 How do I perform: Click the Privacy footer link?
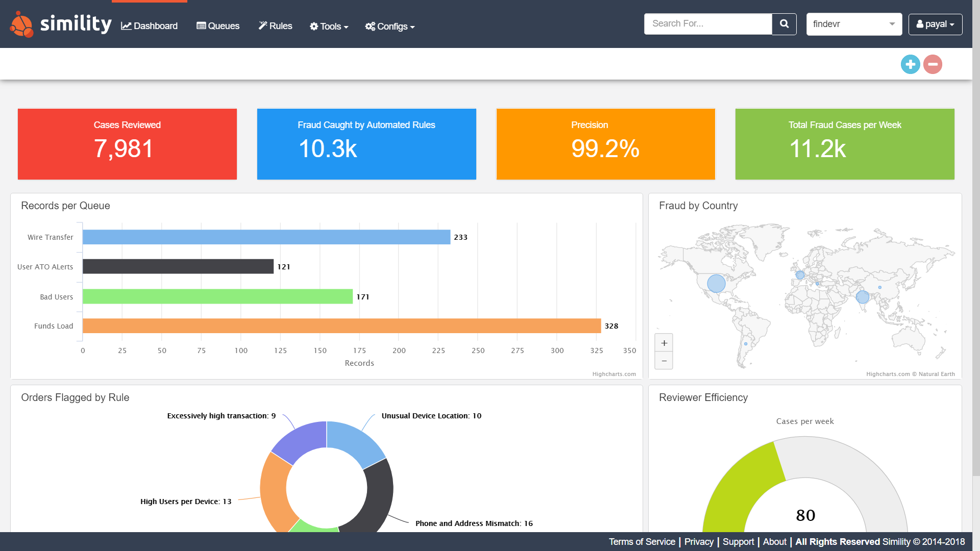point(699,542)
